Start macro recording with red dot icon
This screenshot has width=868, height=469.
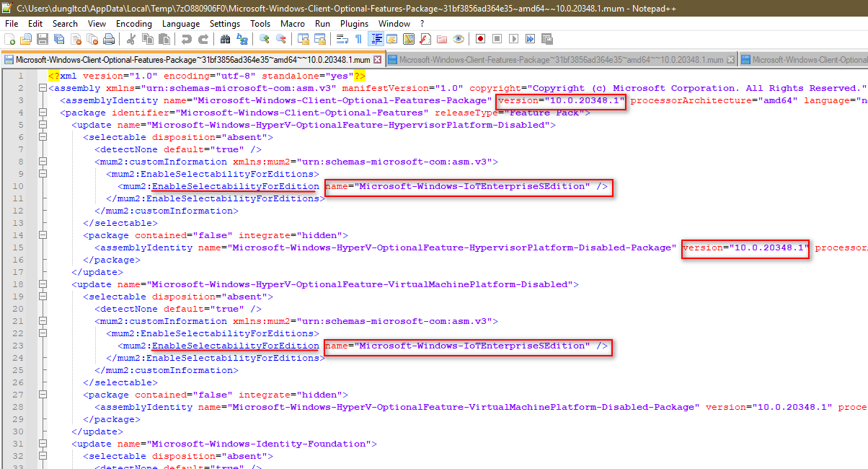tap(480, 38)
